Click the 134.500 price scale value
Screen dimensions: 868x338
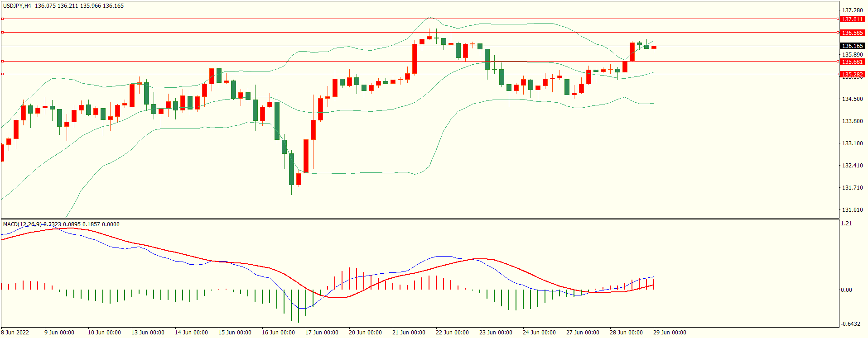(x=852, y=99)
